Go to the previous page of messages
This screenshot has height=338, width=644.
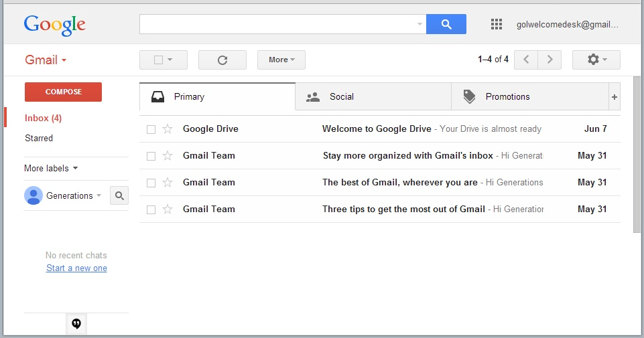[525, 60]
